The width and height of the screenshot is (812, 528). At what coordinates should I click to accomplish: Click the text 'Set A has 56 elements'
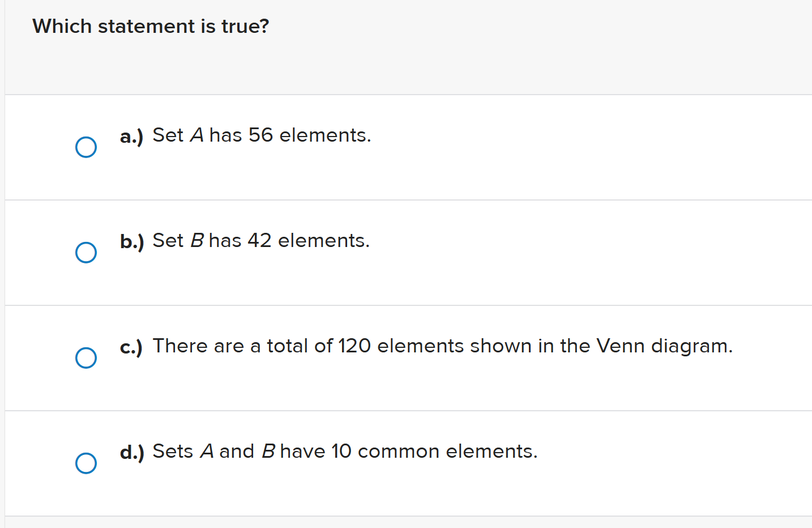click(262, 135)
